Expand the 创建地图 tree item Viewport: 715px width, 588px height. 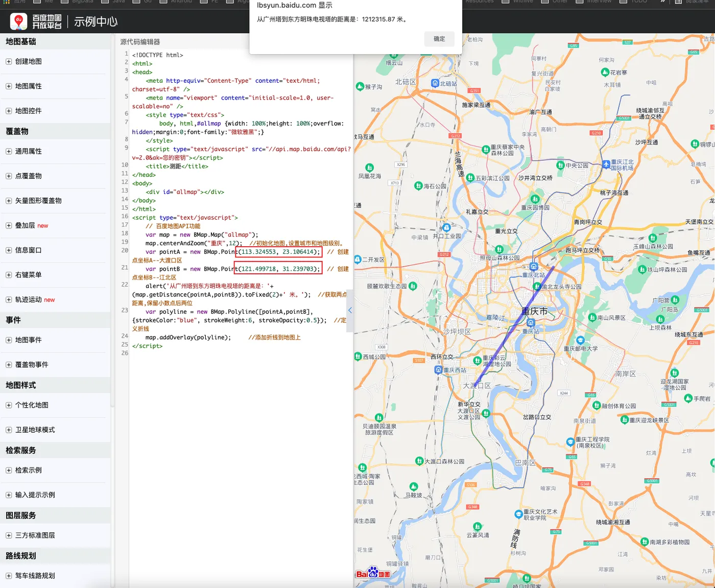pos(9,61)
